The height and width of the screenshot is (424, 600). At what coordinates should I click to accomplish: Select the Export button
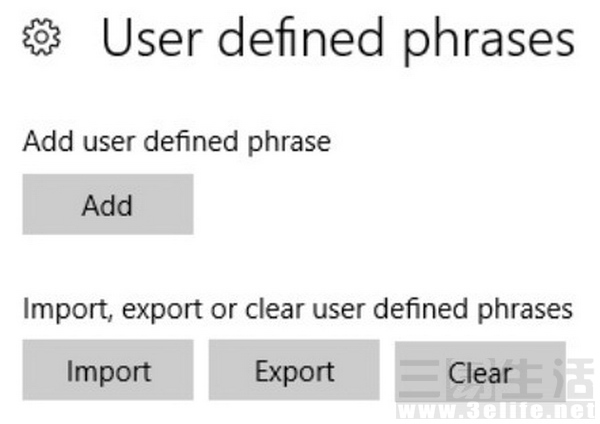pyautogui.click(x=294, y=372)
